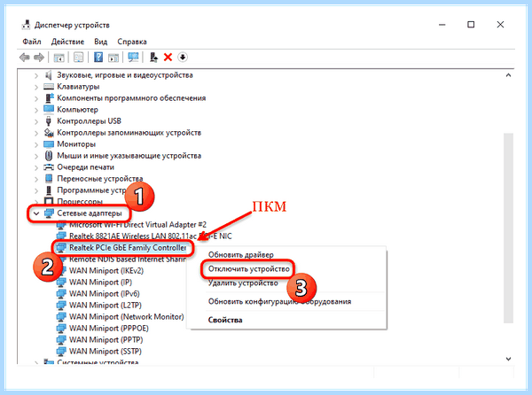Click the Back arrow toolbar icon
Viewport: 532px width, 395px height.
coord(25,58)
